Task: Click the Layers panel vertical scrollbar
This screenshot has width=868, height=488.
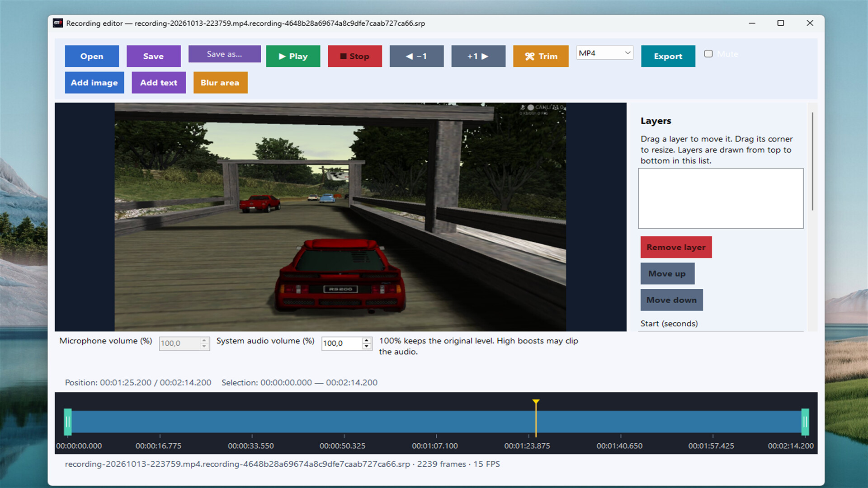Action: pyautogui.click(x=812, y=161)
